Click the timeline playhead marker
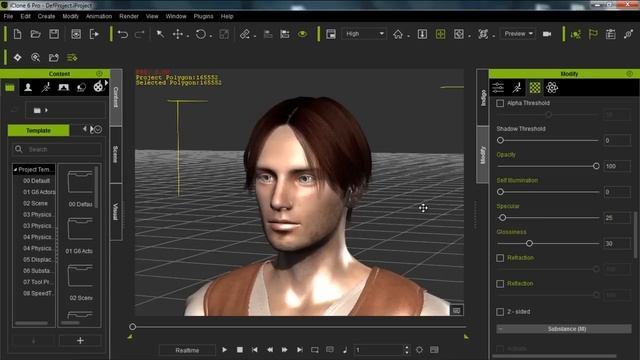 (132, 327)
